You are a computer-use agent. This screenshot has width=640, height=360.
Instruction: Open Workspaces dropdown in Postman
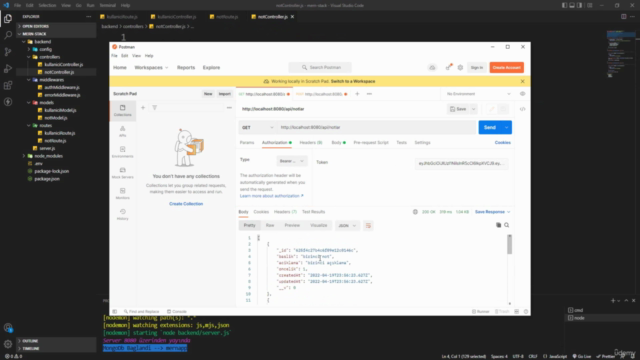(x=151, y=67)
